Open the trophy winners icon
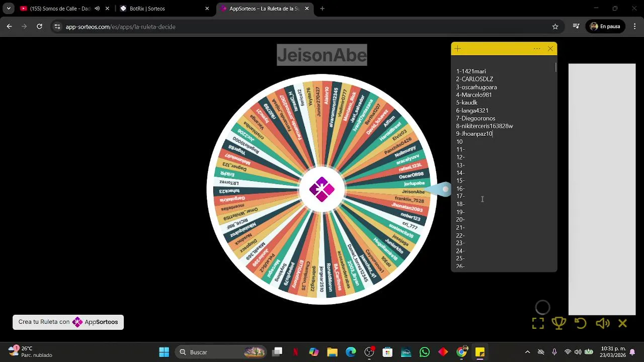This screenshot has width=644, height=362. pos(559,323)
